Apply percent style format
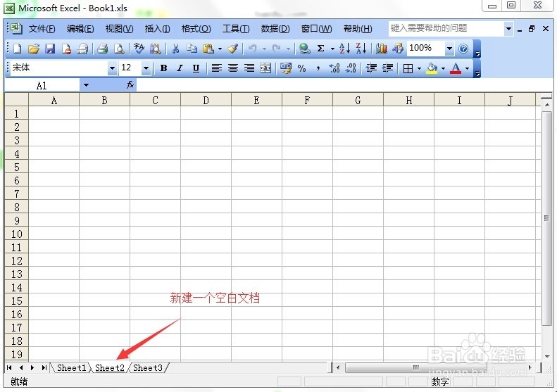The image size is (557, 392). (301, 68)
